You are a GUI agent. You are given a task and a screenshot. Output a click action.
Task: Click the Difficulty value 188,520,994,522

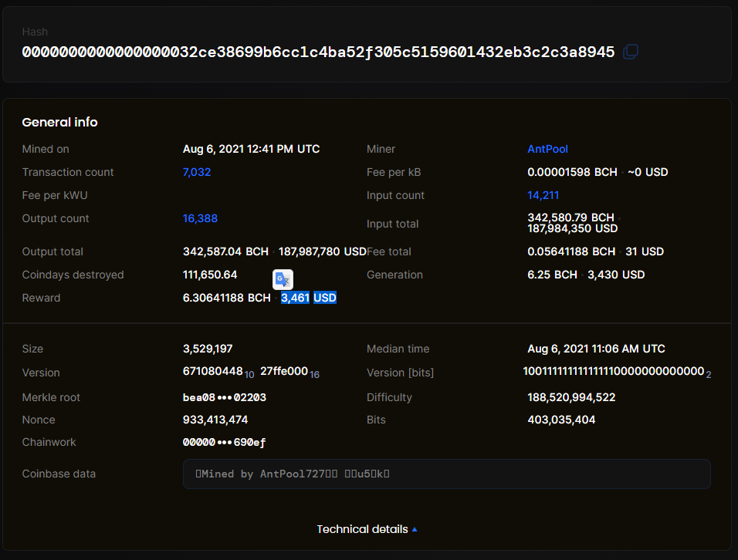point(571,397)
